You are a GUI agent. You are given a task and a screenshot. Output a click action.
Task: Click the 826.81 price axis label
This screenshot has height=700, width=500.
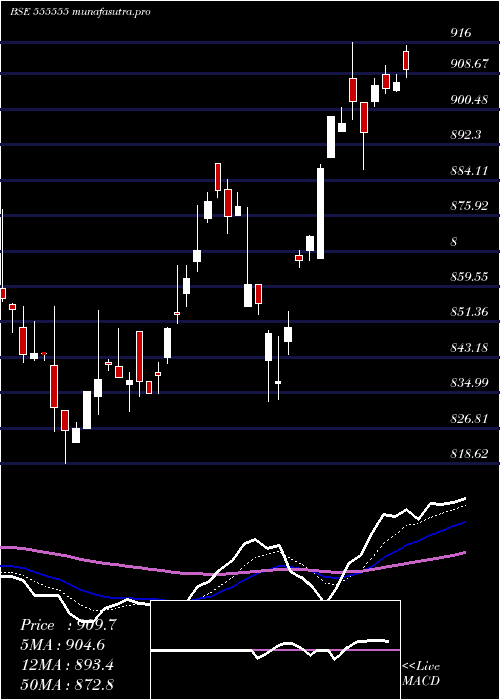pos(469,418)
